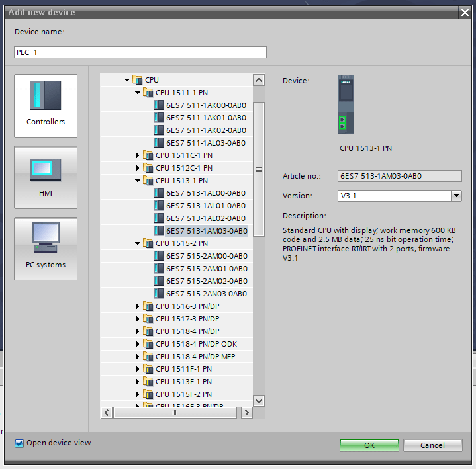The image size is (476, 469).
Task: Open the Version dropdown list
Action: coord(456,196)
